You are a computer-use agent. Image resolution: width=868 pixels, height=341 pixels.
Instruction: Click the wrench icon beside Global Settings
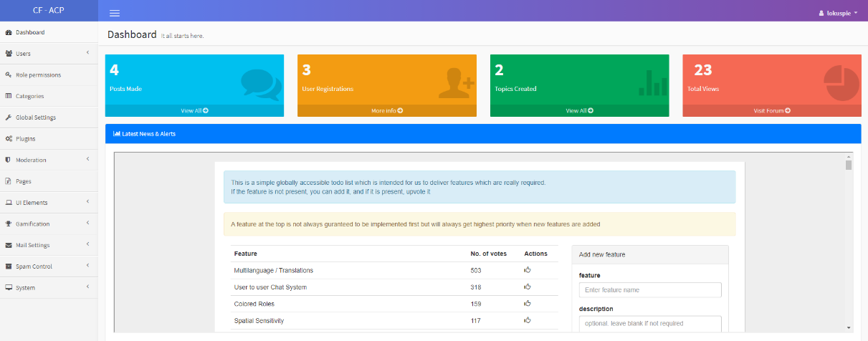(9, 117)
